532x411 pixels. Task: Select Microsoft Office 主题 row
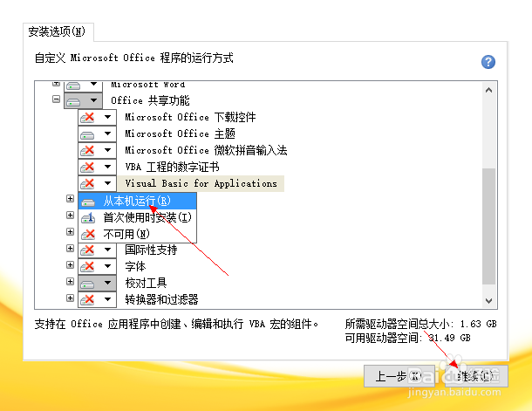tap(181, 134)
